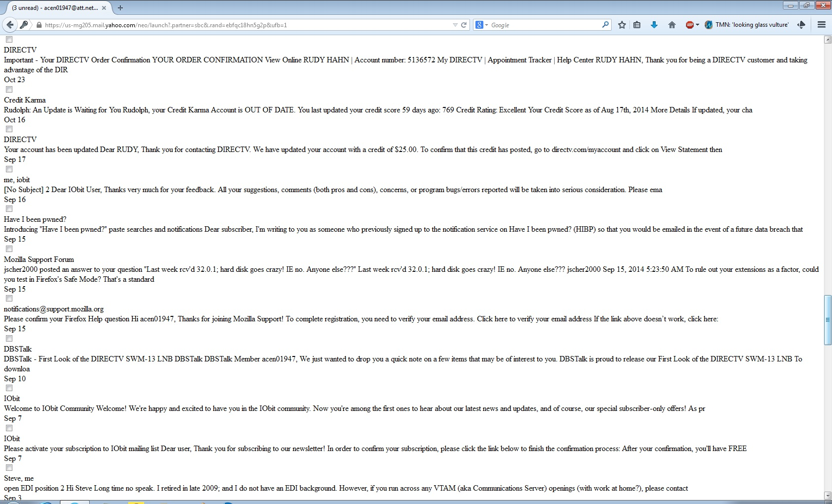This screenshot has height=504, width=832.
Task: Click the 'Sep 17' date
Action: 15,159
